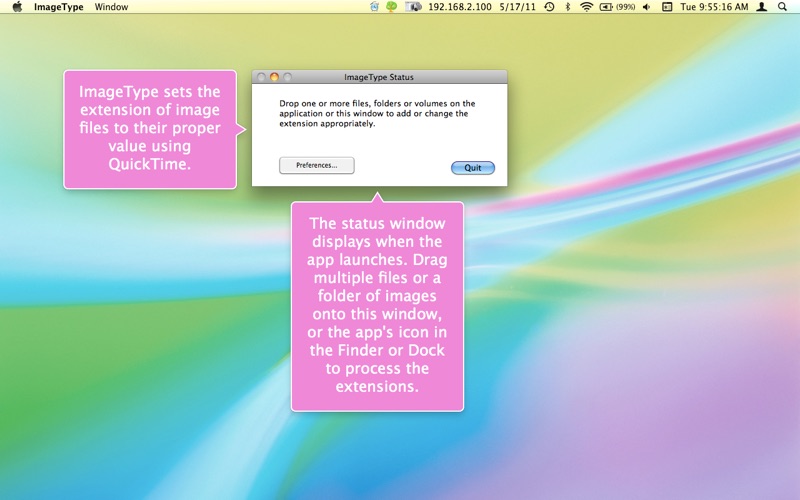Click the calendar-style menu bar icon
Image resolution: width=800 pixels, height=500 pixels.
(x=667, y=7)
